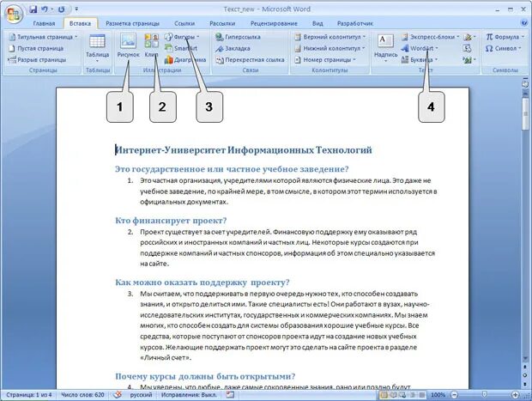This screenshot has height=401, width=532.
Task: Toggle track changes Исправления: Выкл.
Action: tap(190, 394)
